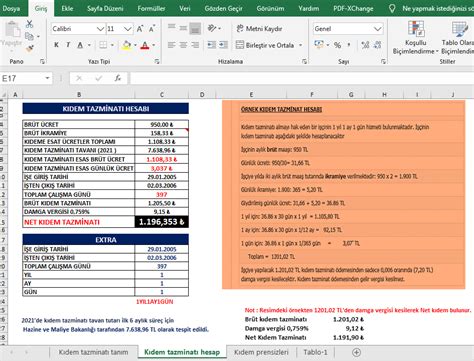474x361 pixels.
Task: Click the Cut scissors icon
Action: pos(29,24)
